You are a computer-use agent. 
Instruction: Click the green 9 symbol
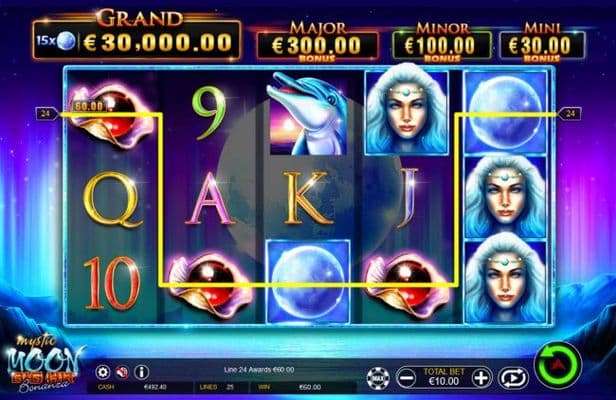(x=209, y=113)
